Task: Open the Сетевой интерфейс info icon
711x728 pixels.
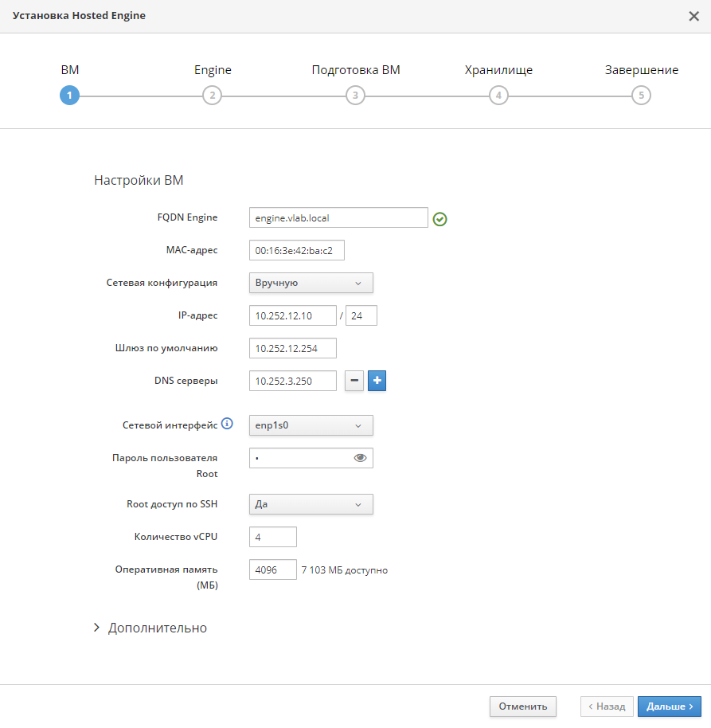Action: pyautogui.click(x=227, y=424)
